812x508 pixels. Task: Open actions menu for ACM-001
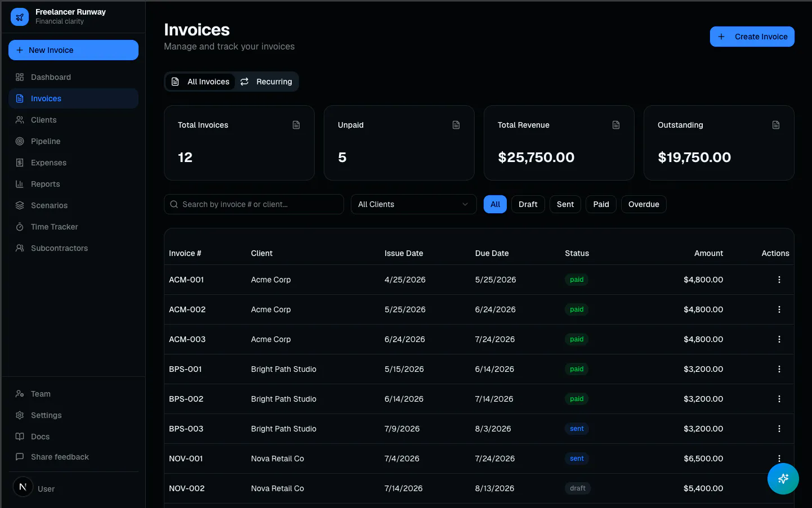pyautogui.click(x=779, y=280)
